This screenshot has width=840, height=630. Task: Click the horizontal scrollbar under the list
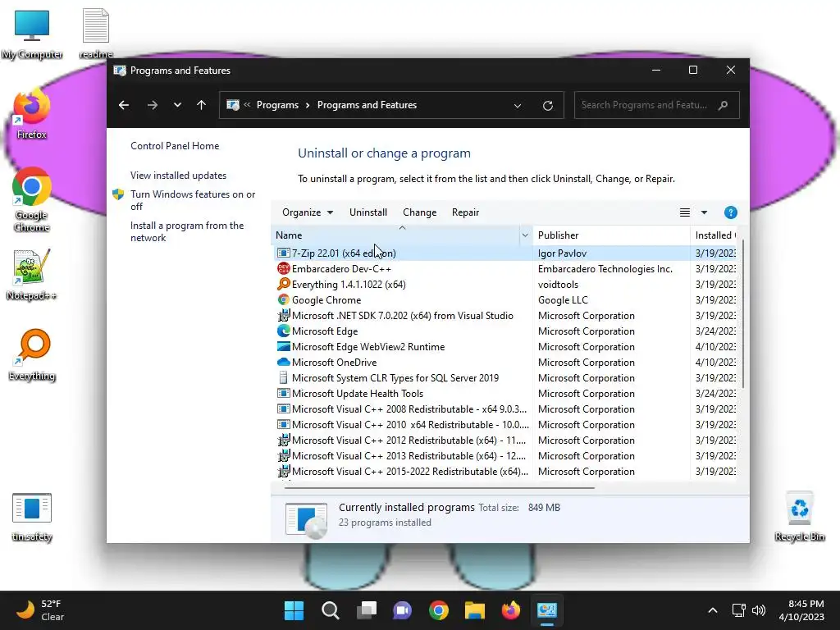point(440,487)
